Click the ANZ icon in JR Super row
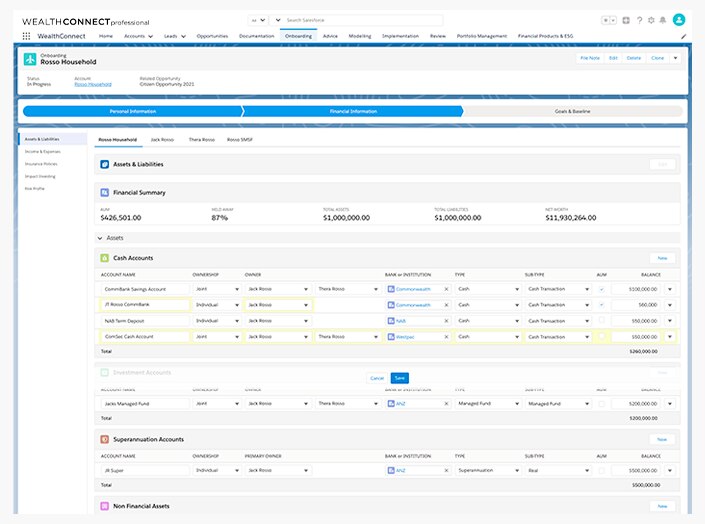The image size is (705, 524). click(391, 470)
